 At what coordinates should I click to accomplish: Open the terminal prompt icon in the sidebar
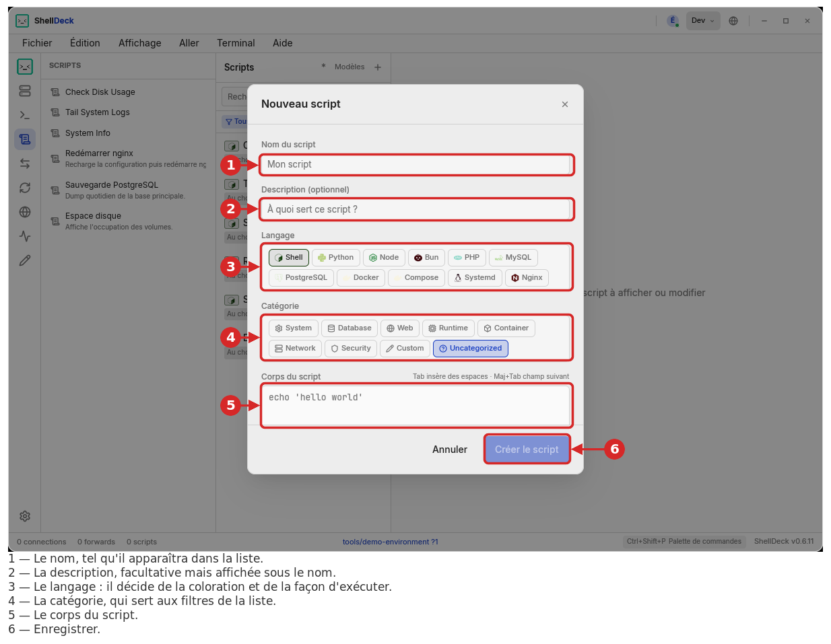click(x=25, y=115)
